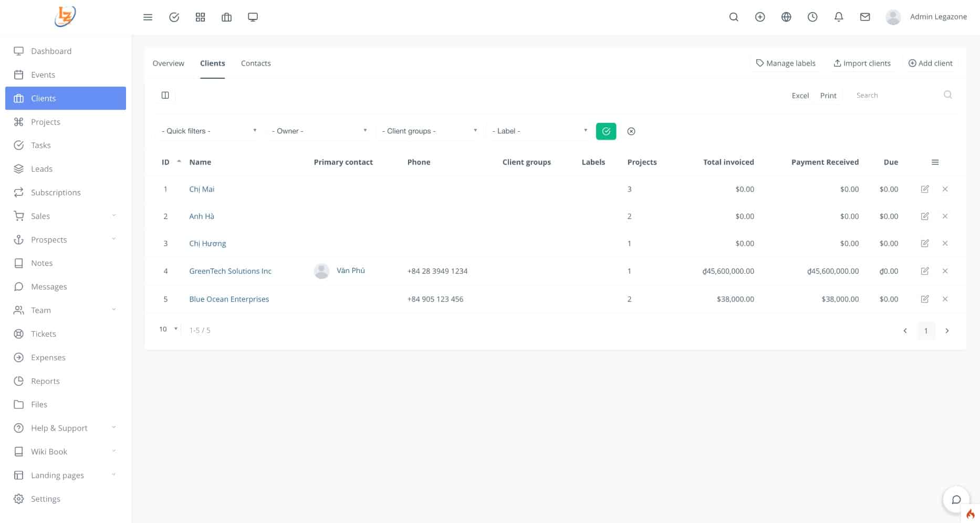Go to next page arrow in pagination
Viewport: 980px width, 523px height.
(947, 331)
